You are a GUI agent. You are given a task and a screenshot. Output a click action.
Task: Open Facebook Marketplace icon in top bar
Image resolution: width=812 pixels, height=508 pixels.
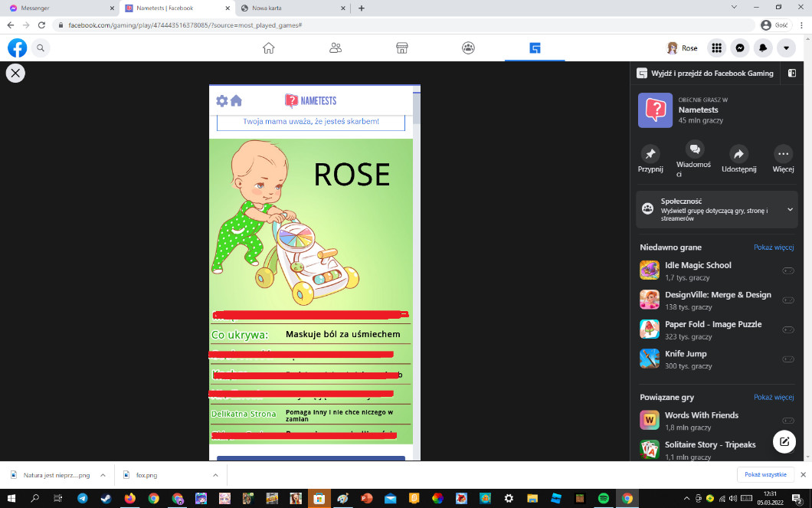(x=401, y=48)
